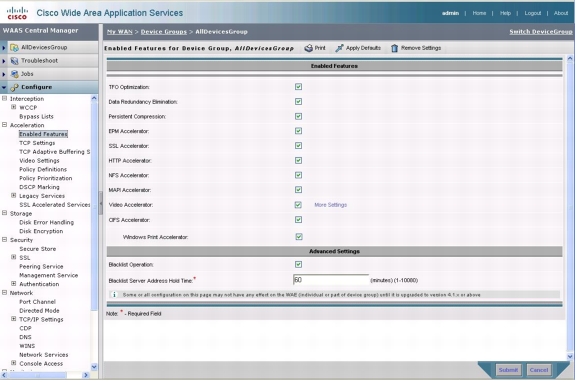577x382 pixels.
Task: Disable CIFS Accelerator checkbox
Action: pos(298,220)
